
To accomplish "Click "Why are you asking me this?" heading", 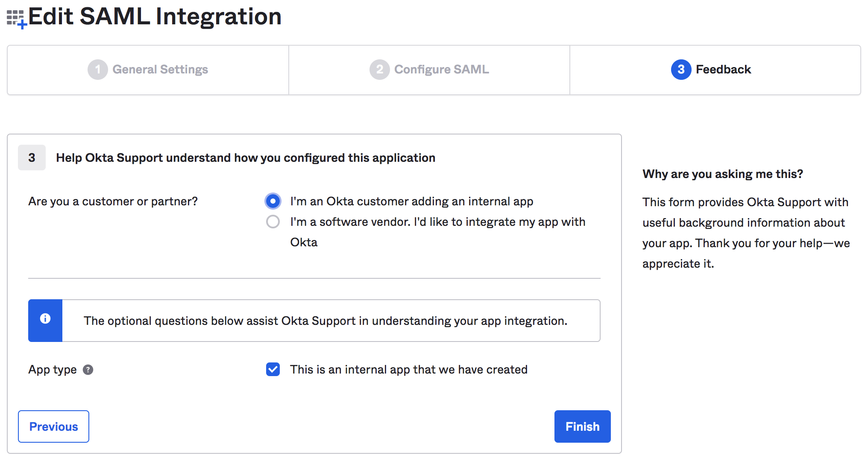I will click(722, 174).
